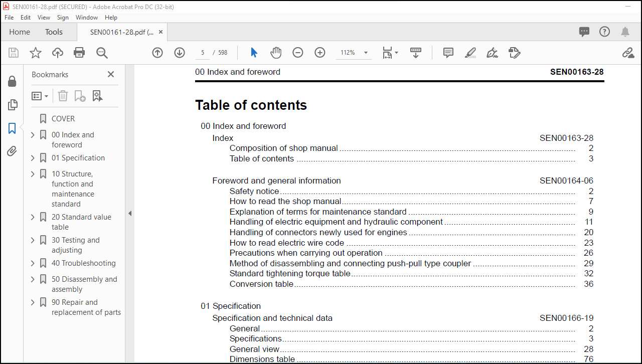Zoom out with minus icon
The height and width of the screenshot is (364, 642).
[298, 53]
